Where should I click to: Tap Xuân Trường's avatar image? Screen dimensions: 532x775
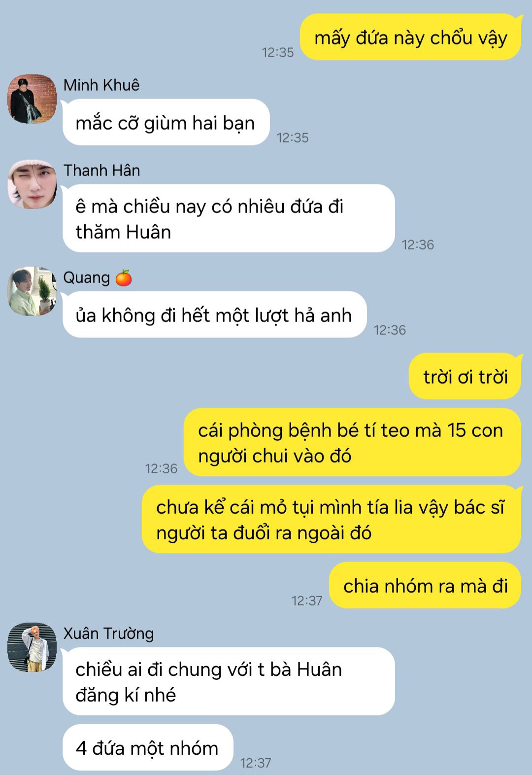tap(32, 647)
